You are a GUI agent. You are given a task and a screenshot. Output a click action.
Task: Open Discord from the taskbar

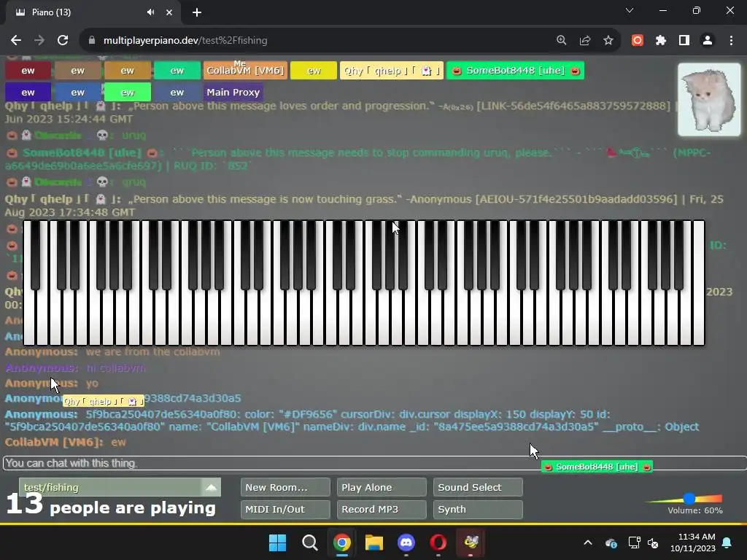tap(406, 542)
